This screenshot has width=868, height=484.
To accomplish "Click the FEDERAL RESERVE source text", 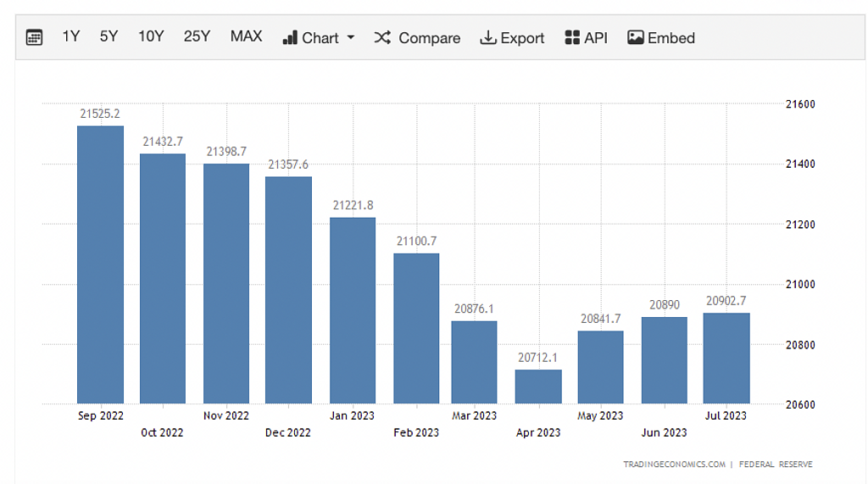I will coord(776,464).
